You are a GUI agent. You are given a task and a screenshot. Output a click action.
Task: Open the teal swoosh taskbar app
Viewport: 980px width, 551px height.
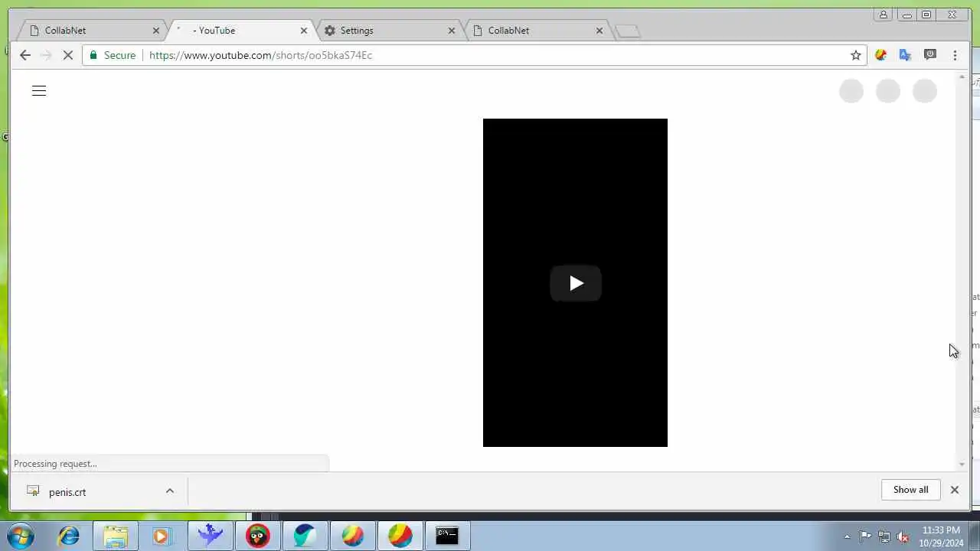point(305,536)
